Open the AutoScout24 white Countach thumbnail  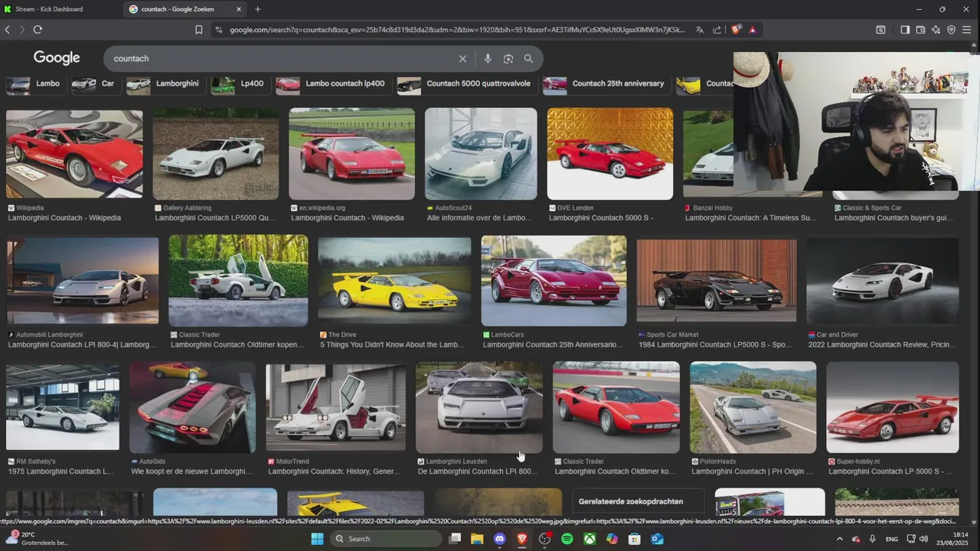coord(481,154)
